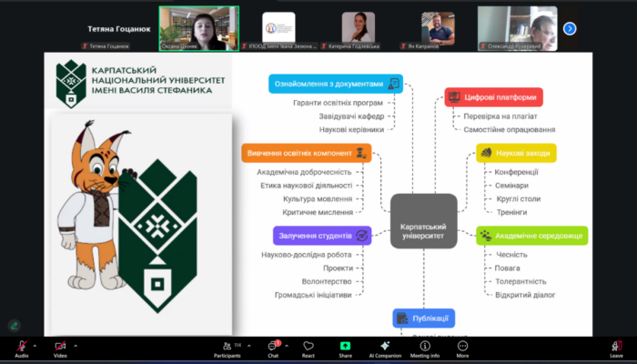Open the React emoji menu
637x364 pixels.
308,347
